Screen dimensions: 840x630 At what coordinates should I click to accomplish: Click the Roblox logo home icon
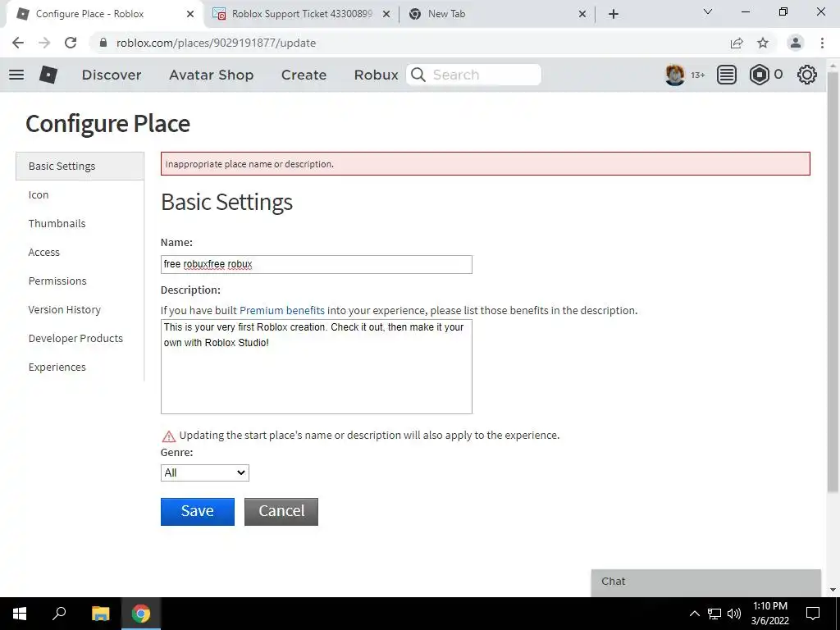coord(48,75)
